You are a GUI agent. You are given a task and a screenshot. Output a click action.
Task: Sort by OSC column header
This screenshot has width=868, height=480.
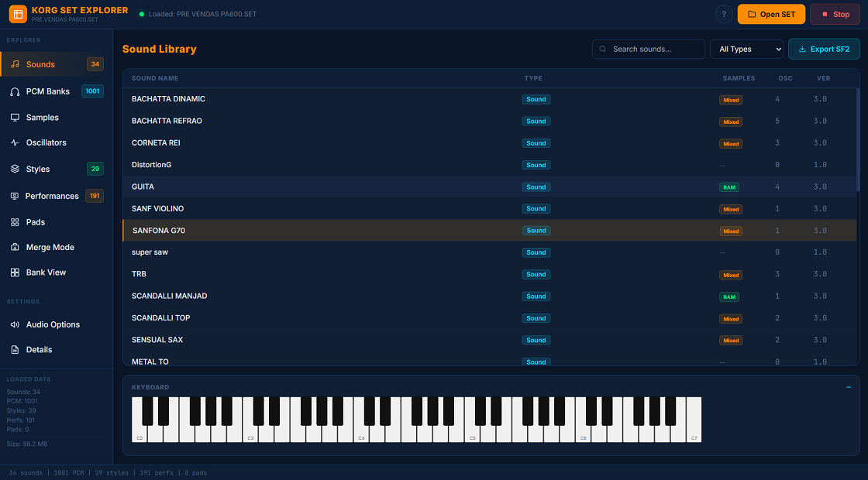[785, 78]
